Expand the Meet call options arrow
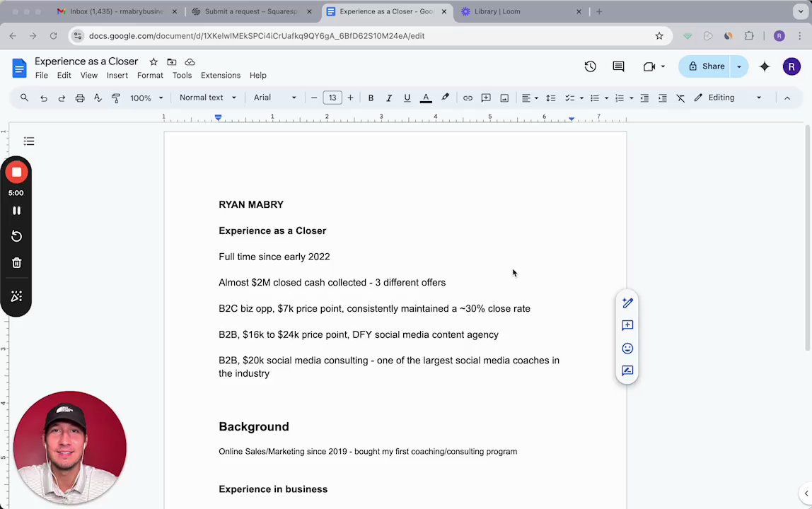 click(x=663, y=66)
